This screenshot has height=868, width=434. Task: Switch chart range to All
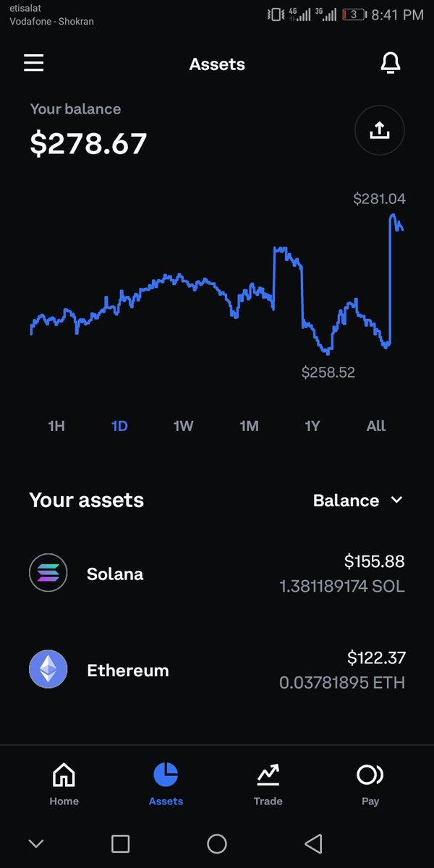[376, 426]
